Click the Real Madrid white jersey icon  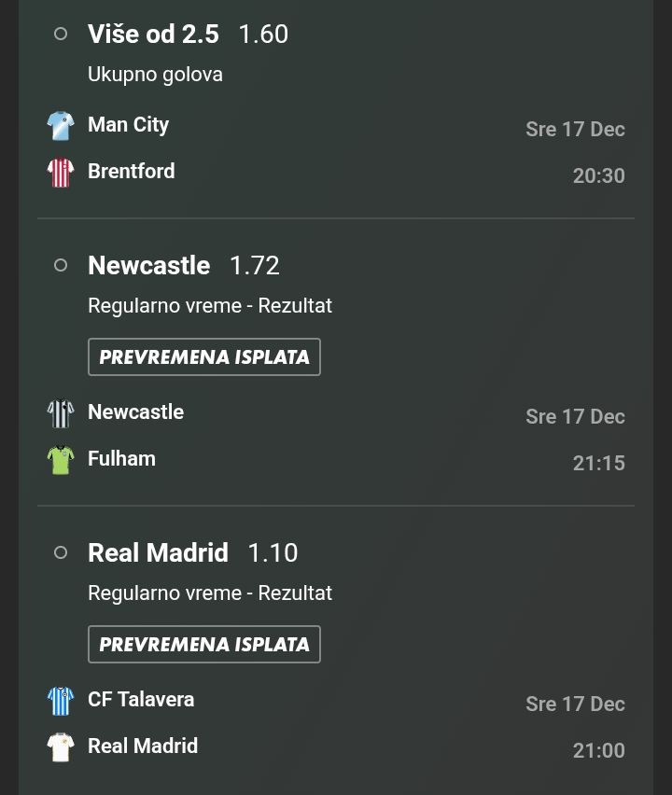click(x=61, y=746)
